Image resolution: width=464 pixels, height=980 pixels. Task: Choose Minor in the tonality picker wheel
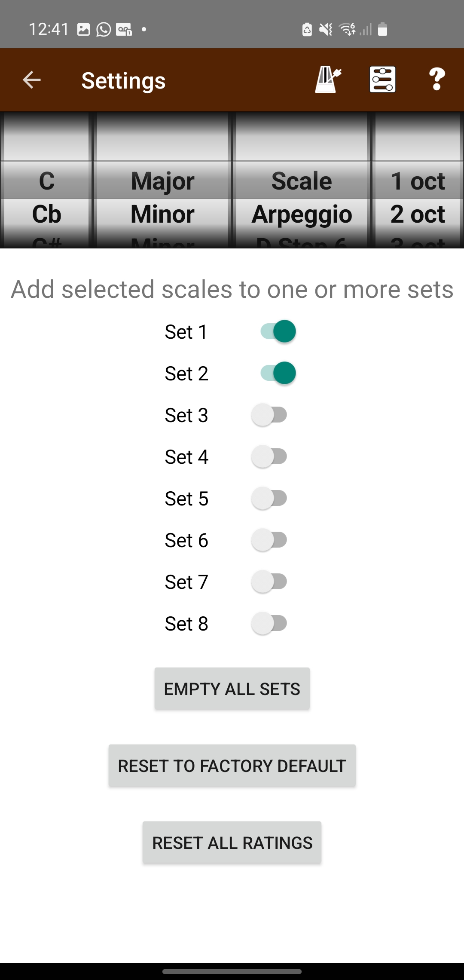(x=162, y=214)
